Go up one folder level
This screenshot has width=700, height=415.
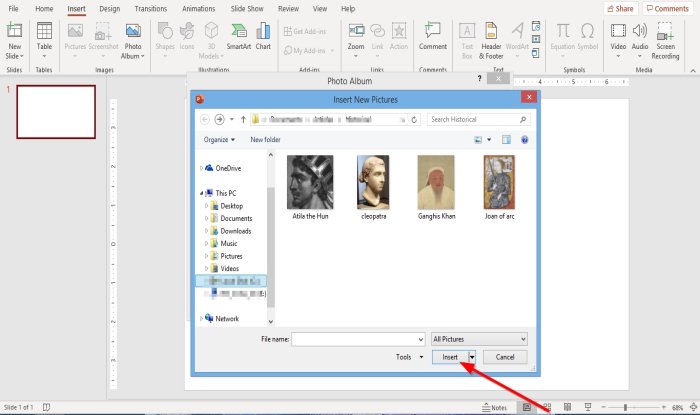[243, 119]
